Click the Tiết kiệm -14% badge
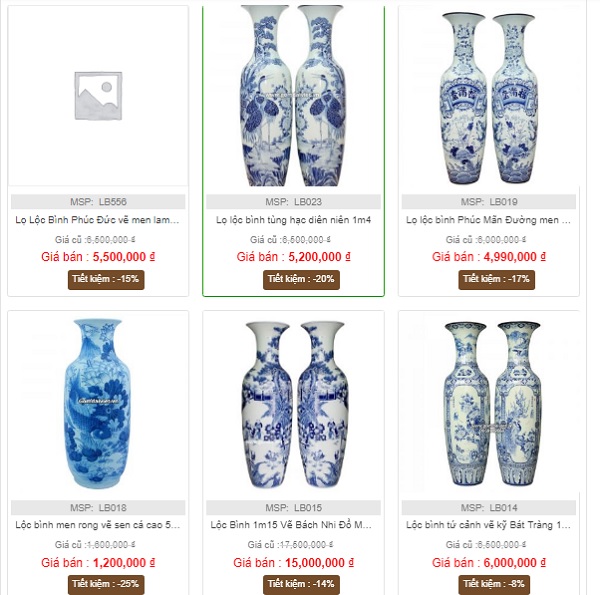The image size is (600, 595). point(301,585)
